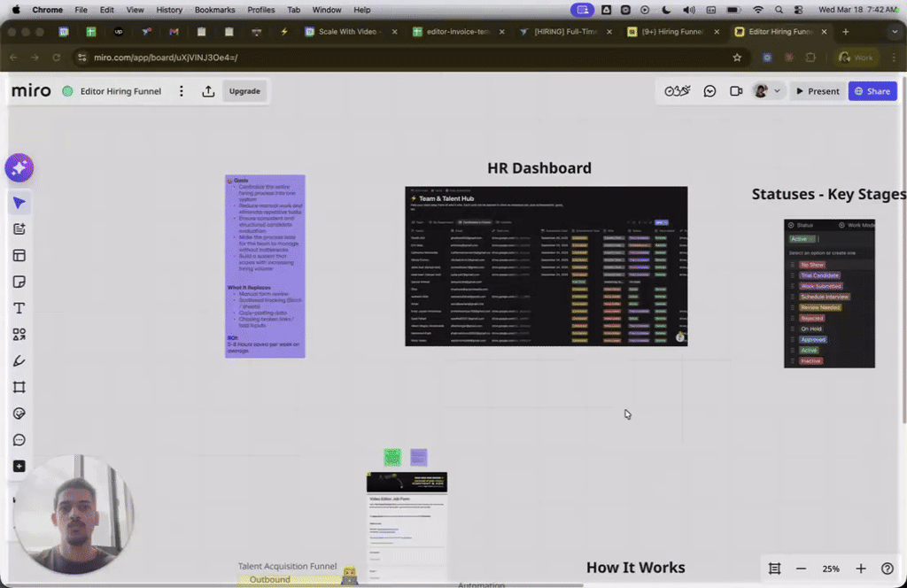
Task: Zoom in with the plus button
Action: pos(861,569)
